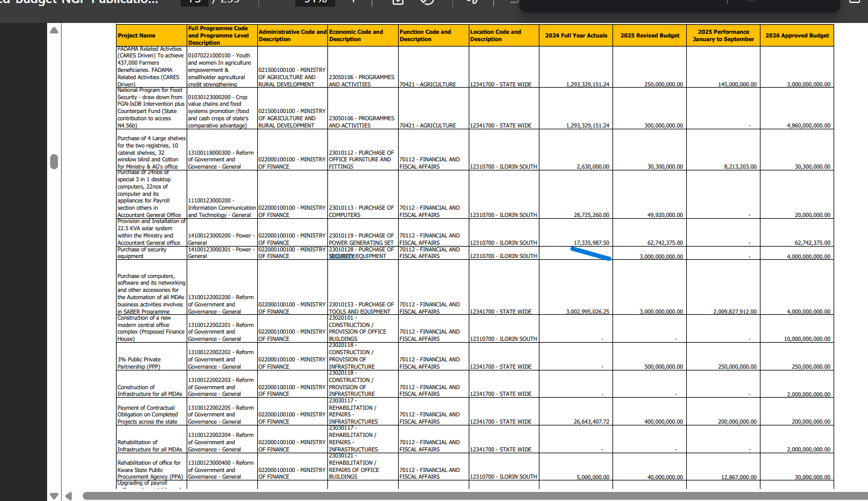Click the vertical scrollbar down arrow
Screen dimensions: 868x501
54,496
